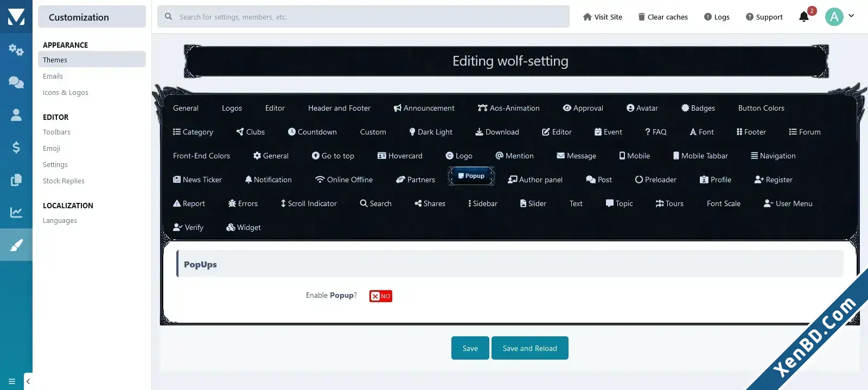Image resolution: width=868 pixels, height=390 pixels.
Task: Open the Forum tab
Action: (805, 132)
